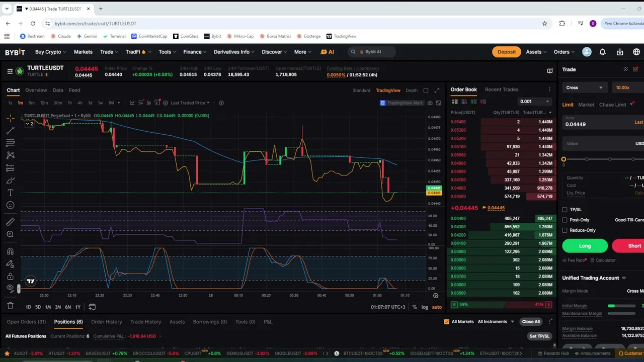Collapse the indicator legend showing 2

30,124
